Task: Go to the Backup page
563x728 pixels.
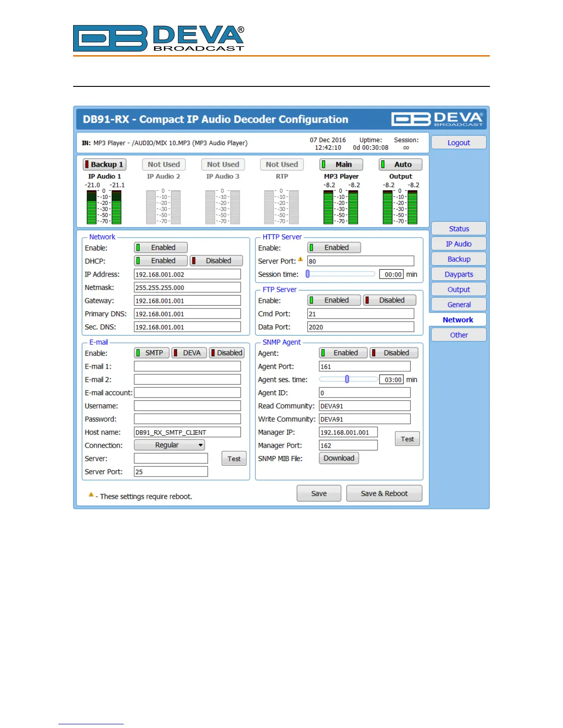Action: pyautogui.click(x=459, y=259)
